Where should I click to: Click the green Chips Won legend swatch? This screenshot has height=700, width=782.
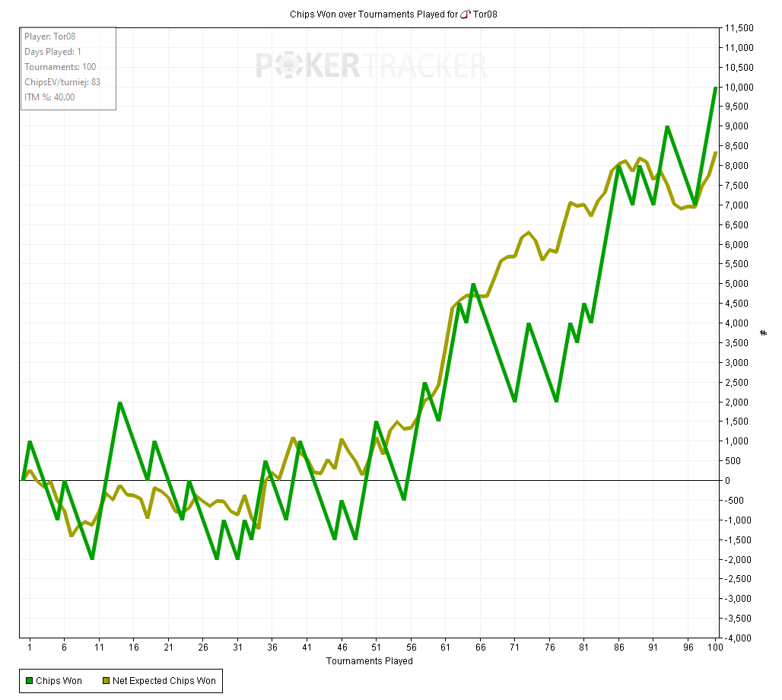click(30, 681)
